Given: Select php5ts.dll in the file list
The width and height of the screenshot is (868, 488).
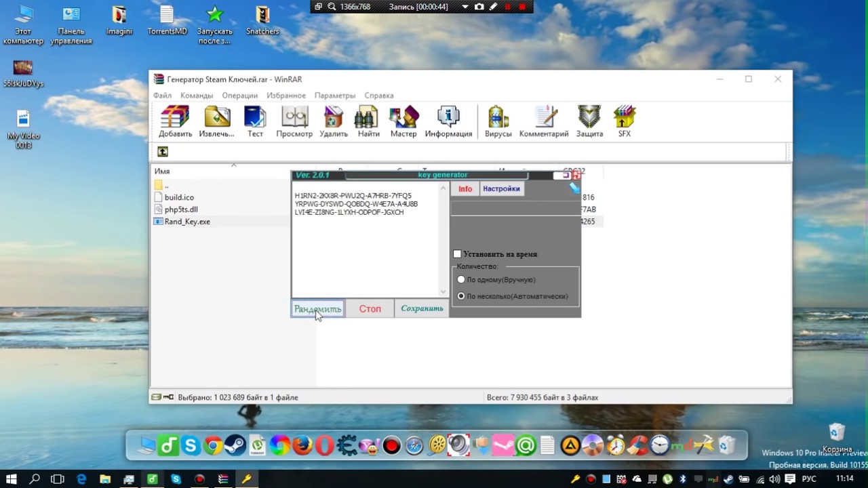Looking at the screenshot, I should 181,209.
